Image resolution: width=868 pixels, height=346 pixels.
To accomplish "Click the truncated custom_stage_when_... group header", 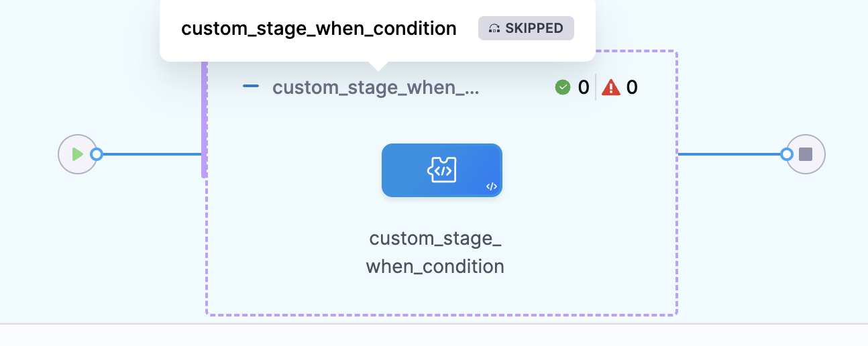I will 376,87.
